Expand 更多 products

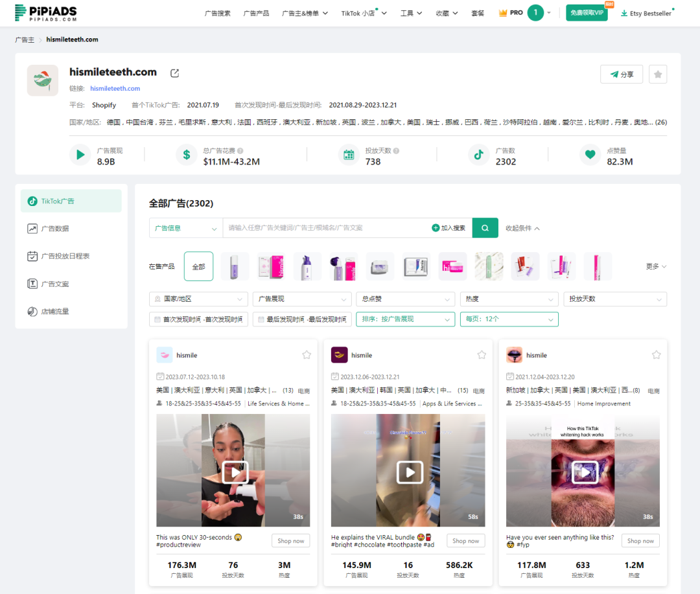pos(656,266)
